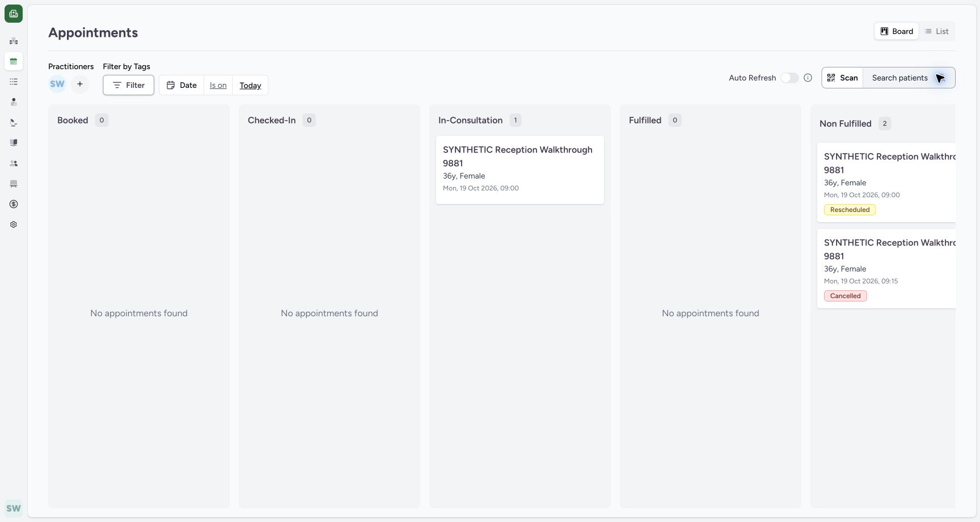Click the green hospital logo icon
The height and width of the screenshot is (522, 980).
[x=14, y=14]
